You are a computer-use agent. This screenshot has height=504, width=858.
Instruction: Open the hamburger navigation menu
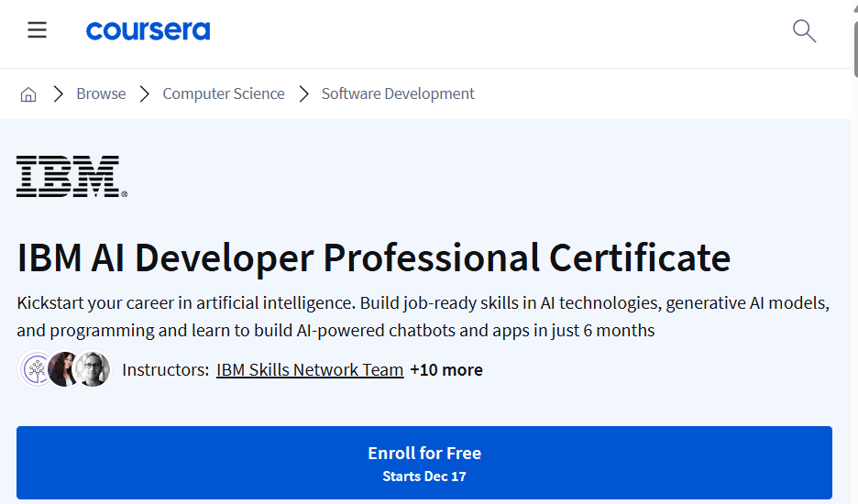(38, 30)
